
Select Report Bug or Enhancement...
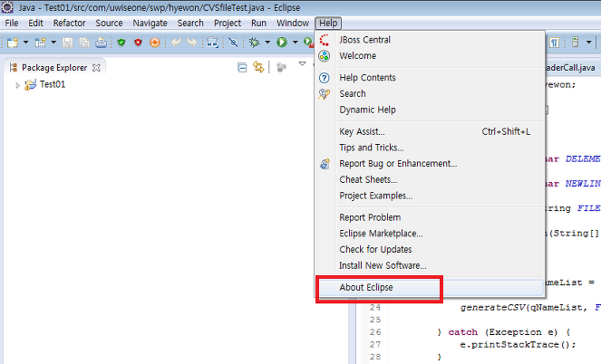[x=430, y=164]
